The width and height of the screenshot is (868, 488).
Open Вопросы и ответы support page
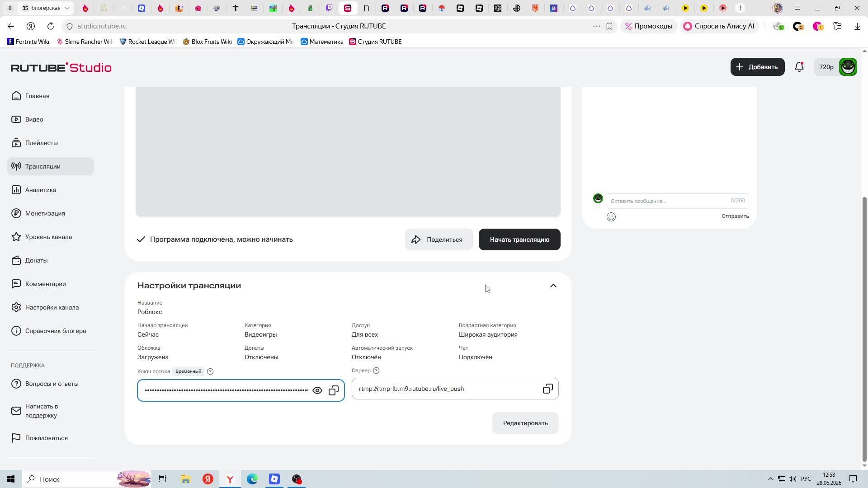[x=51, y=384]
